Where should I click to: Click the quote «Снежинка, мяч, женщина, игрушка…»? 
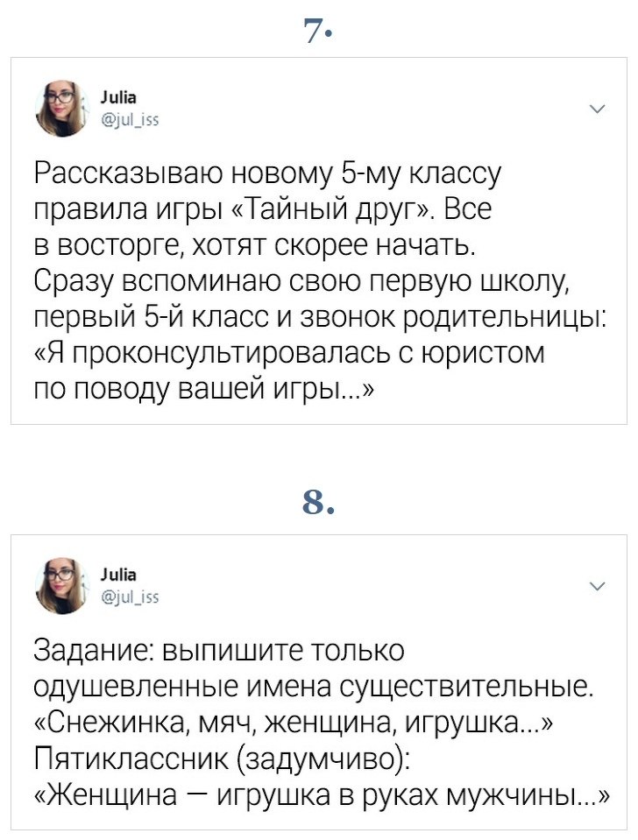(293, 724)
